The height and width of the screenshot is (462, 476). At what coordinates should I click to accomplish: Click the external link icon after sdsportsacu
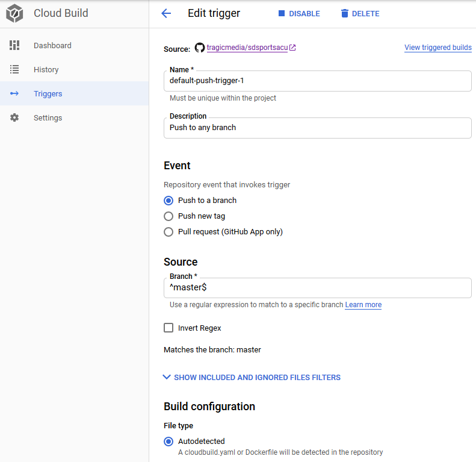[292, 48]
